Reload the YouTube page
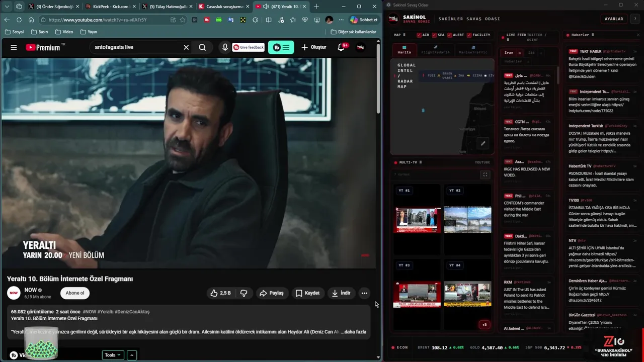Screen dimensions: 644x362 19,20
